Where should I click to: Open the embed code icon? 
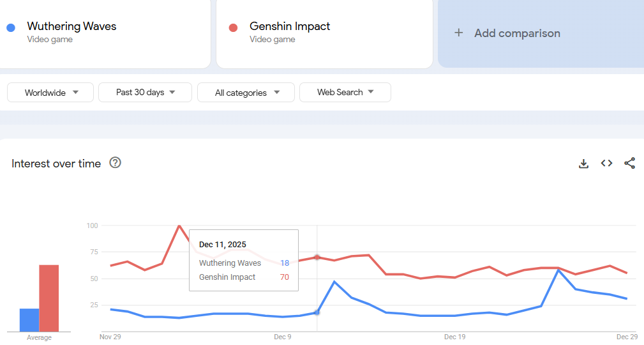[x=606, y=164]
